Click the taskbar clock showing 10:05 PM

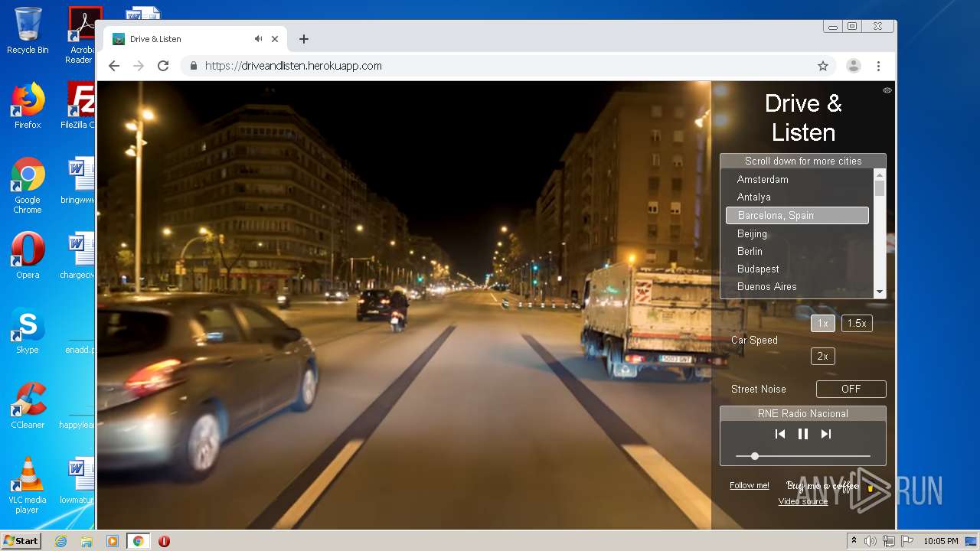pos(941,541)
